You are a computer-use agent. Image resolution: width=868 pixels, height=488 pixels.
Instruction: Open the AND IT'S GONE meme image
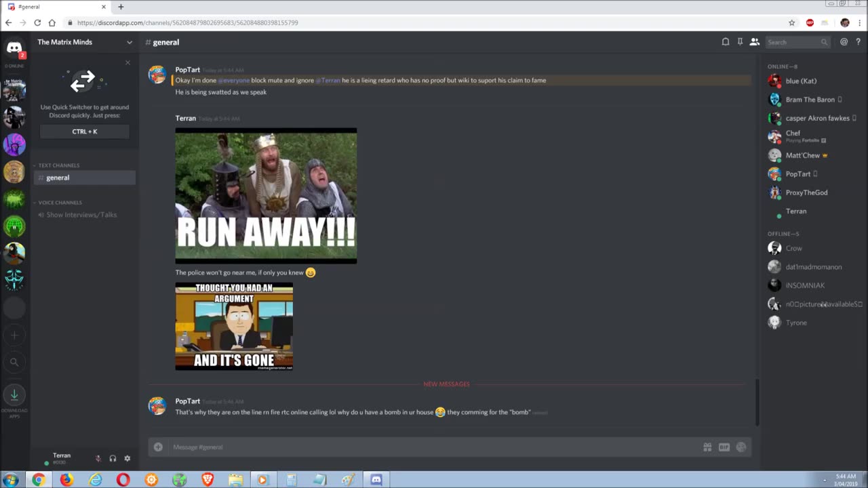click(x=234, y=327)
